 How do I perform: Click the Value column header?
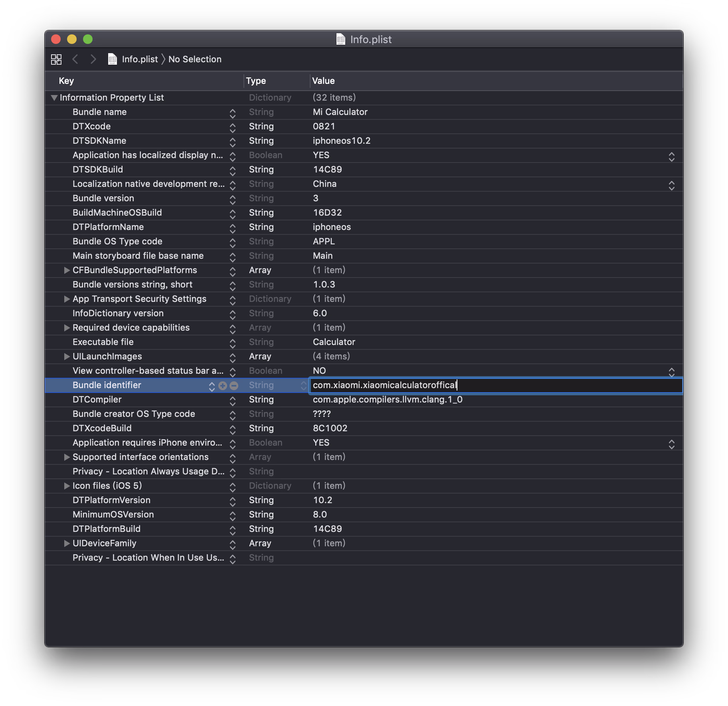[x=323, y=81]
